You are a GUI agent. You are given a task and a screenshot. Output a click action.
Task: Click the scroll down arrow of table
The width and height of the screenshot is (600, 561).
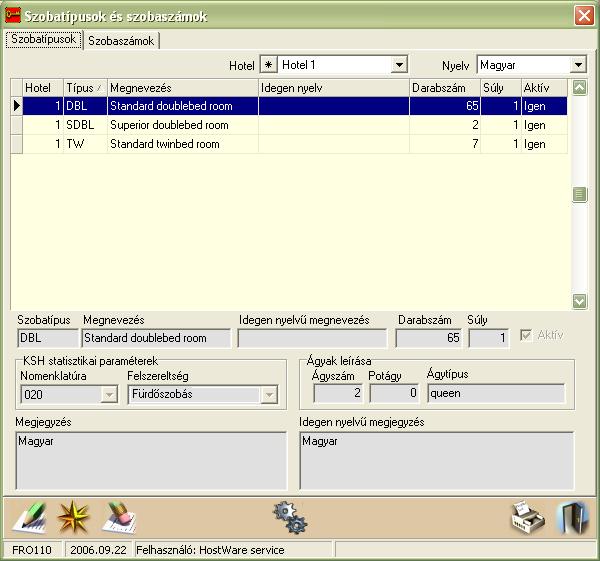tap(579, 301)
